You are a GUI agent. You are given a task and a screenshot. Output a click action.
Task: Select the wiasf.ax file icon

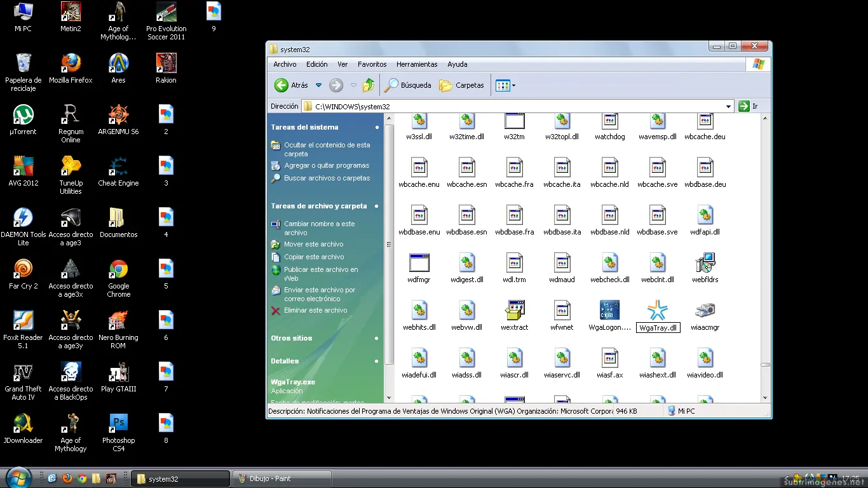coord(609,358)
